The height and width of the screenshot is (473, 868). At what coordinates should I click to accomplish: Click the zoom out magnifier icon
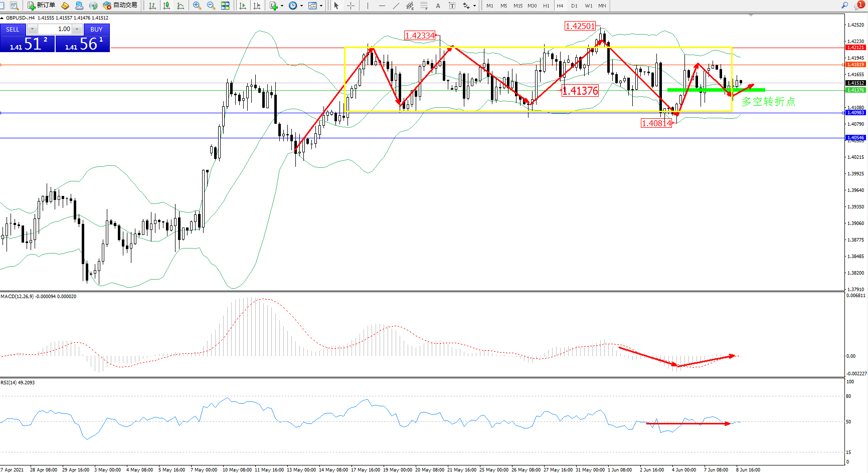tap(211, 6)
